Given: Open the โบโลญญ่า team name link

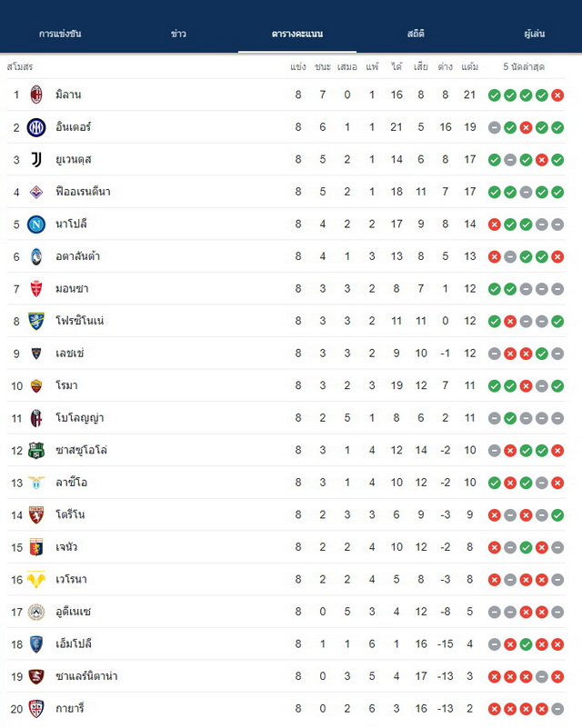Looking at the screenshot, I should click(x=79, y=418).
